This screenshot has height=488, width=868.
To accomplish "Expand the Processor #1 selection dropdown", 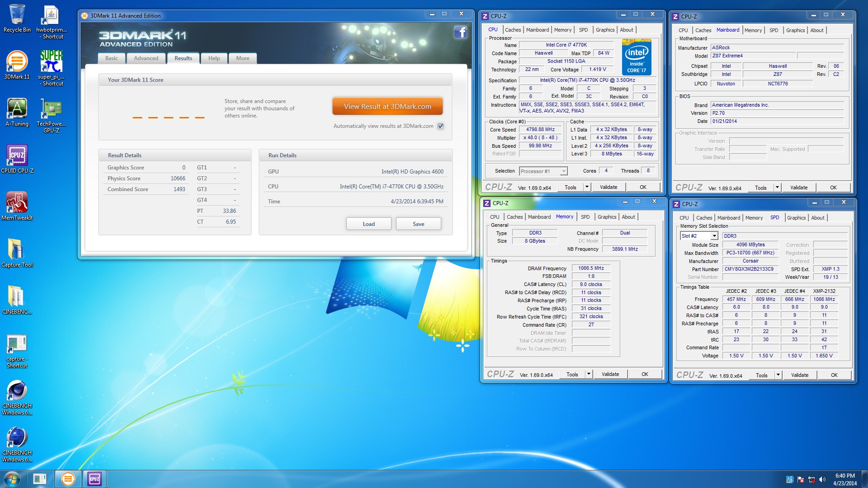I will (563, 171).
